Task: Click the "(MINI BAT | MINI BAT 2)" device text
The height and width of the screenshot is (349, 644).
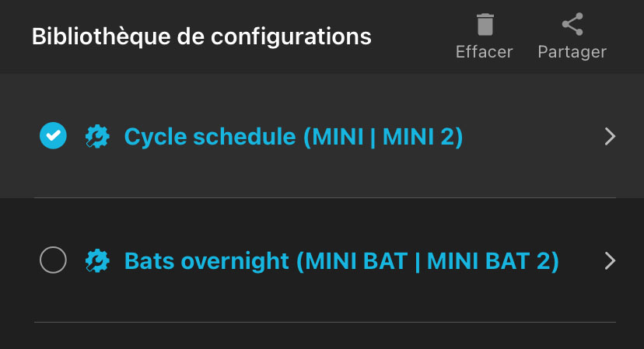Action: [427, 260]
